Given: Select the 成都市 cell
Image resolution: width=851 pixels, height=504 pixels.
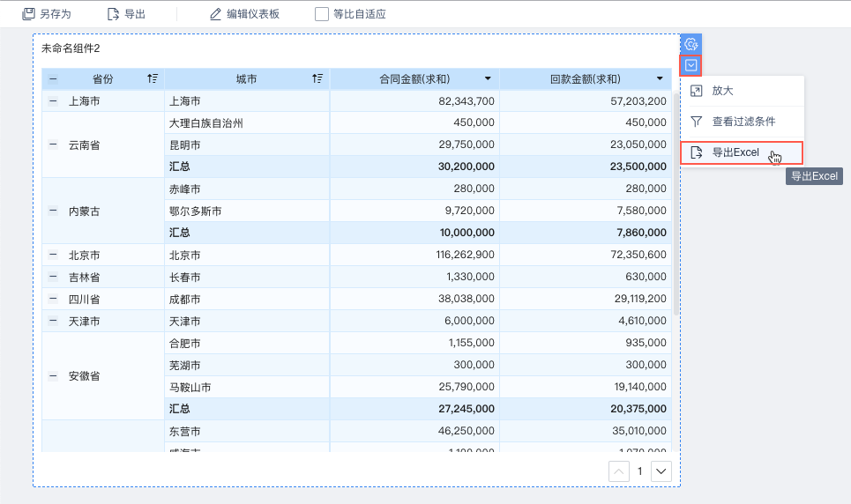Looking at the screenshot, I should 247,299.
